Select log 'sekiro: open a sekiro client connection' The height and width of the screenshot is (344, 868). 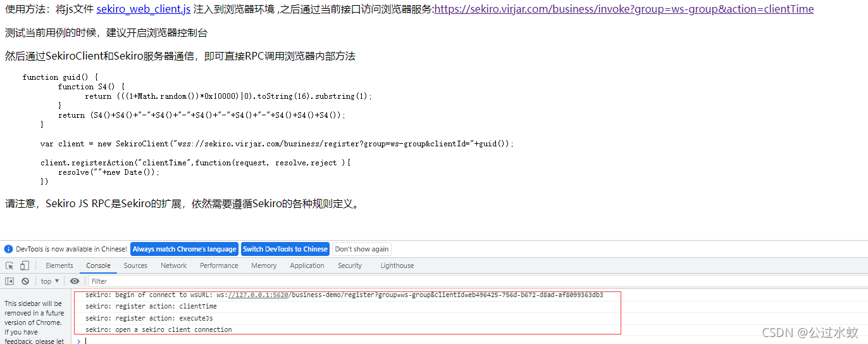159,329
